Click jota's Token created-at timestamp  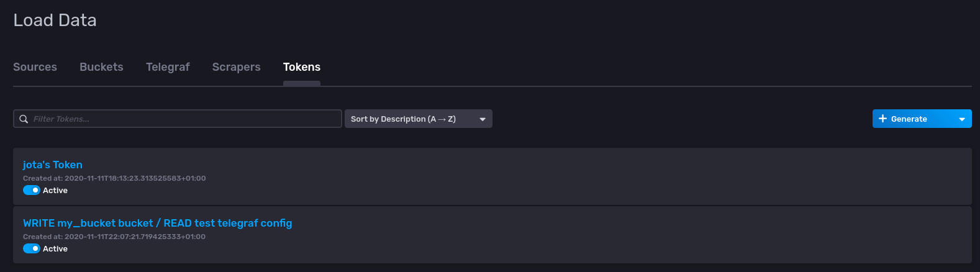pos(114,178)
